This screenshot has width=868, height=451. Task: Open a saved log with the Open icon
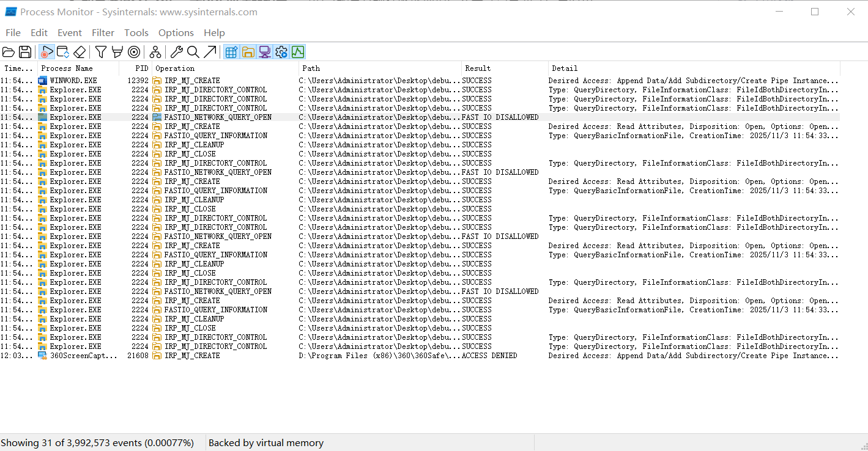9,52
